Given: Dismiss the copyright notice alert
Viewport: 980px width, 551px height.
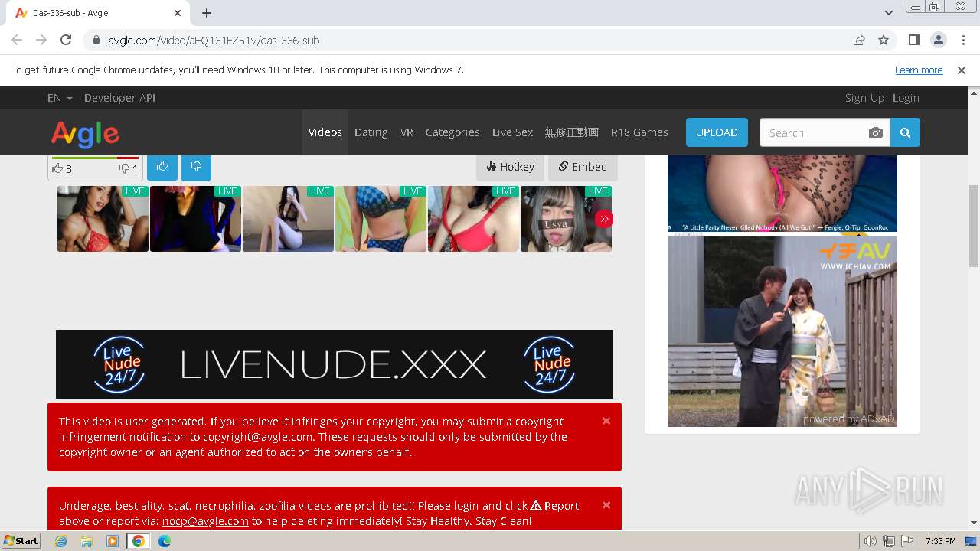Looking at the screenshot, I should pyautogui.click(x=606, y=421).
